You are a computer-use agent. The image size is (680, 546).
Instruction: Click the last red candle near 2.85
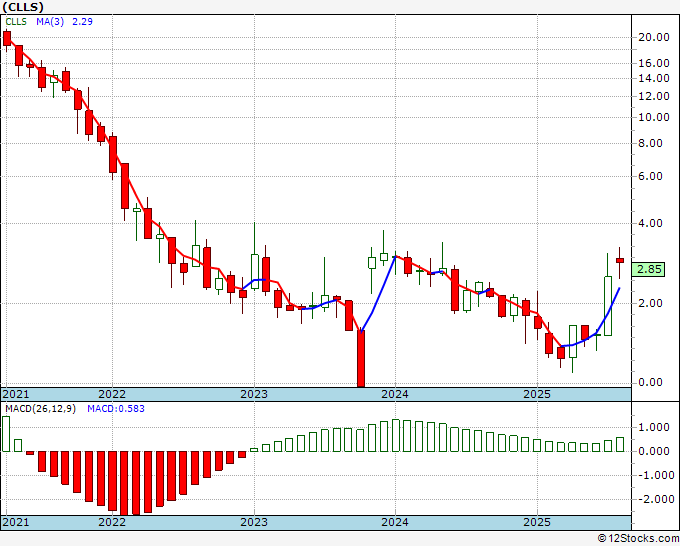coord(620,260)
